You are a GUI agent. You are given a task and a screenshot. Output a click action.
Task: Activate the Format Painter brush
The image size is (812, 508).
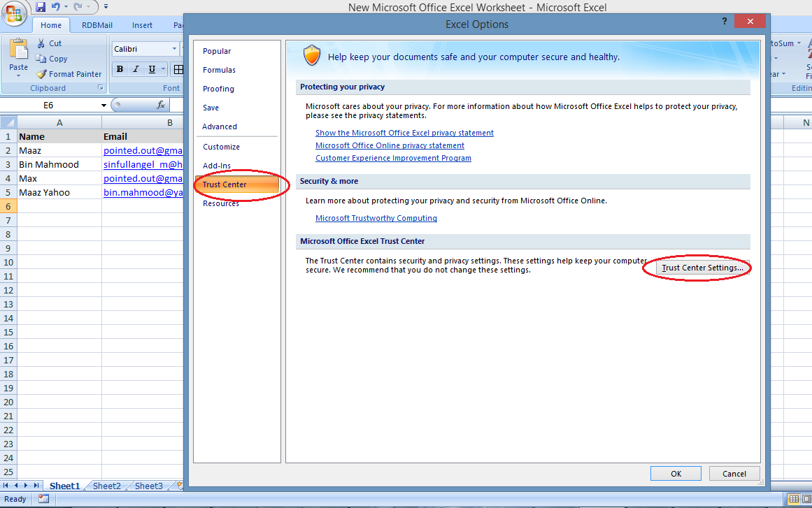point(69,74)
